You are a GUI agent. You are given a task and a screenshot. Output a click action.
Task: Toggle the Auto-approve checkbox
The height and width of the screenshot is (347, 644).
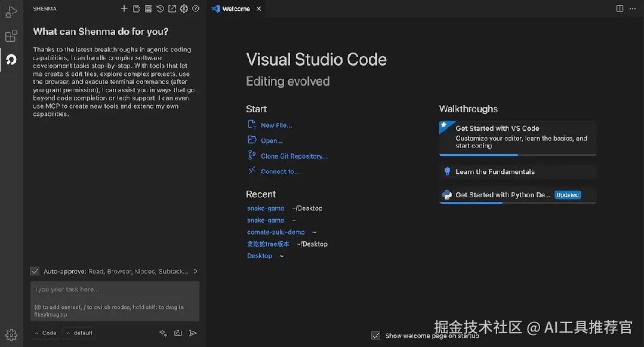(35, 271)
